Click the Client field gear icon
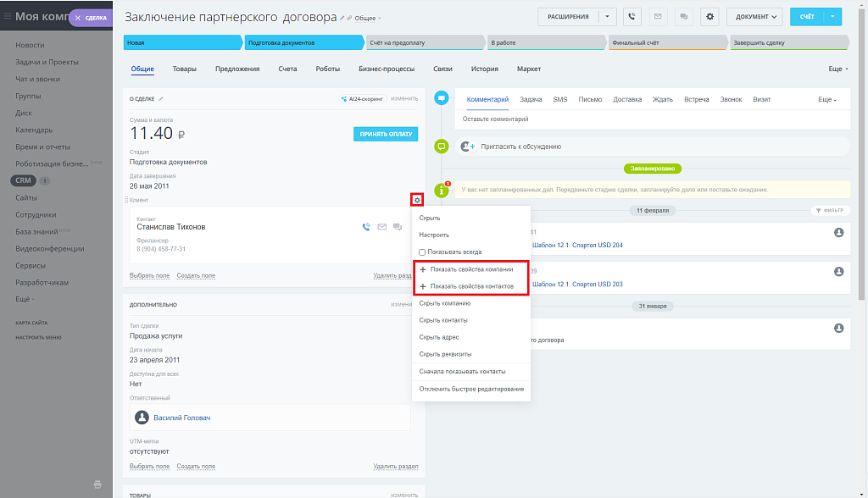Image resolution: width=868 pixels, height=498 pixels. click(x=416, y=200)
